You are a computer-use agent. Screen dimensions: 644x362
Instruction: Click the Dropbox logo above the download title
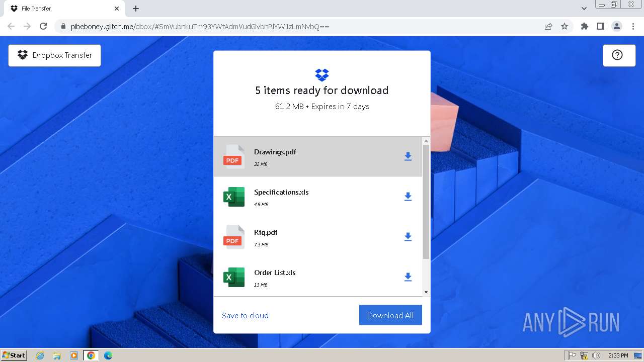pos(322,75)
